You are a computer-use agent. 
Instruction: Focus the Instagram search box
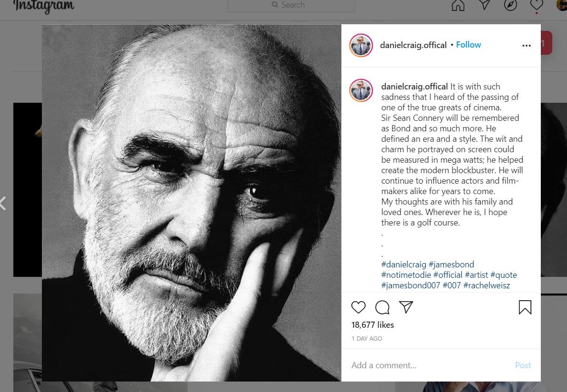coord(291,5)
